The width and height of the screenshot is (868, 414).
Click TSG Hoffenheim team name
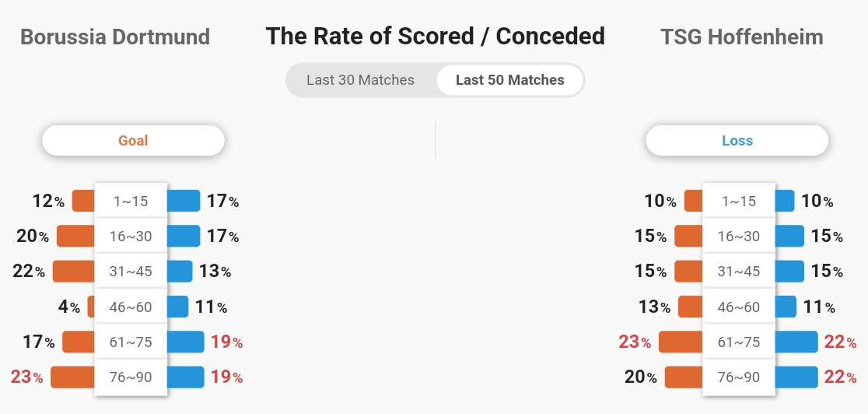pos(742,37)
